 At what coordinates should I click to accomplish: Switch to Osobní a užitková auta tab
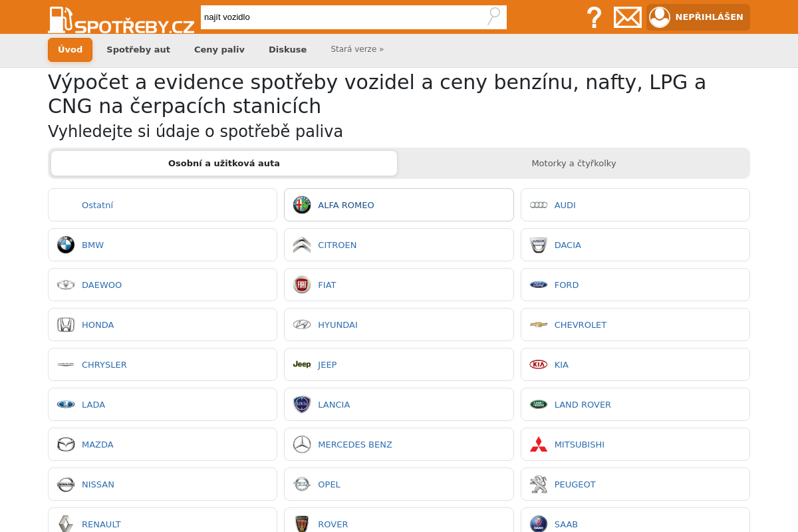click(224, 164)
